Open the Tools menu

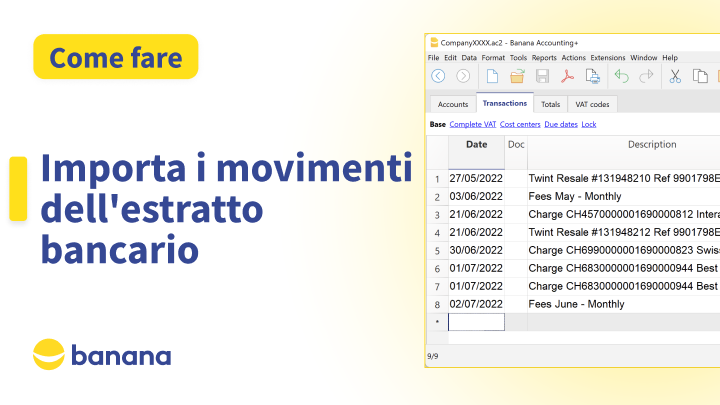click(x=518, y=57)
